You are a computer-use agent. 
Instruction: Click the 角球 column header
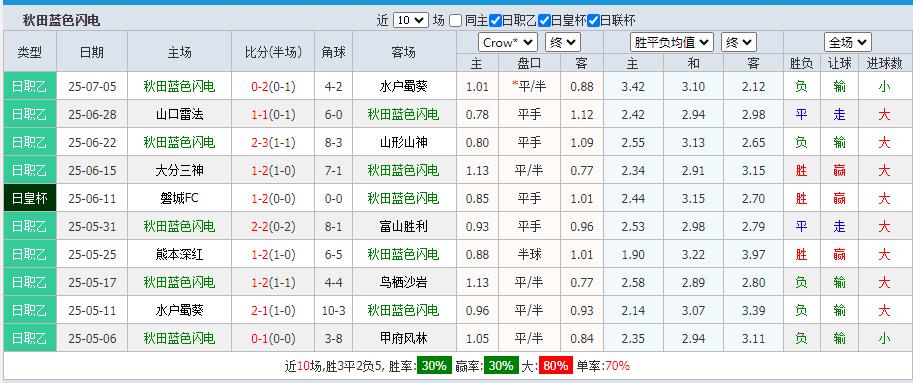(x=334, y=52)
